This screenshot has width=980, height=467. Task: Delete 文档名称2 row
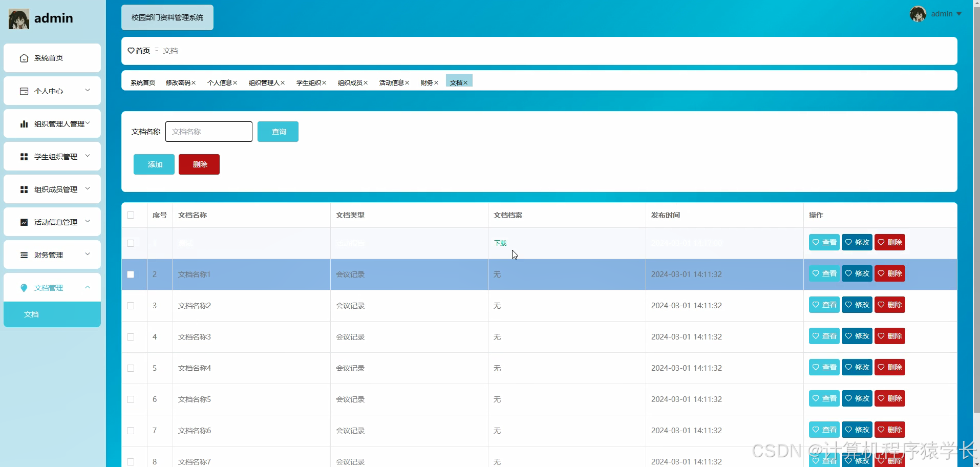pyautogui.click(x=889, y=305)
